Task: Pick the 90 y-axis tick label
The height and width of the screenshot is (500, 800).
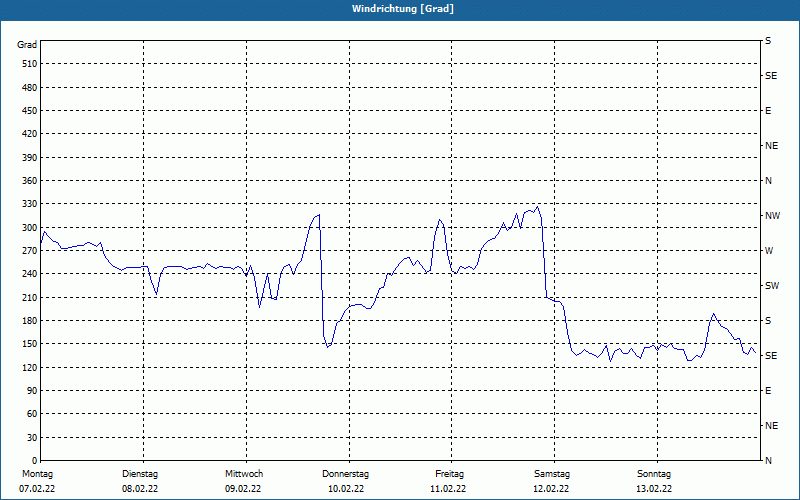Action: 32,390
